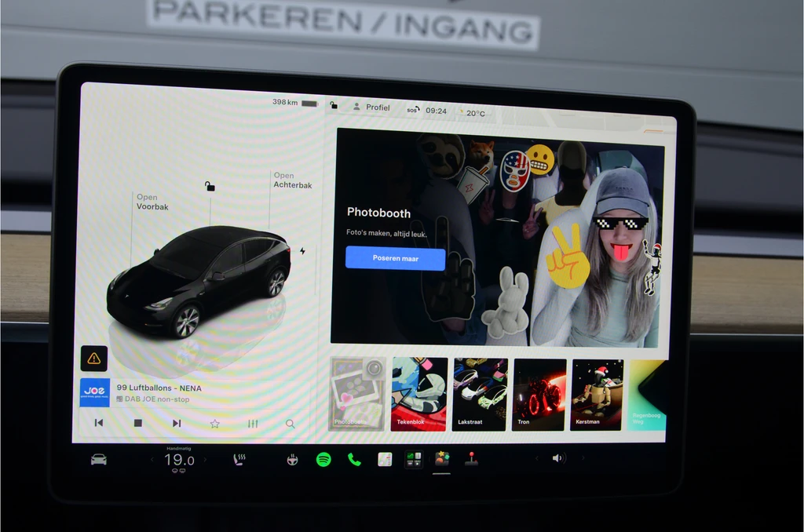
Task: Increase cabin temperature with right arrow
Action: 205,460
